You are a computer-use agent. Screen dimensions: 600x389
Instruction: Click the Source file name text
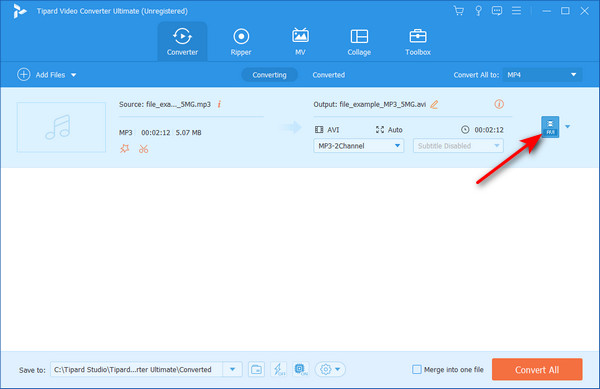[x=165, y=104]
